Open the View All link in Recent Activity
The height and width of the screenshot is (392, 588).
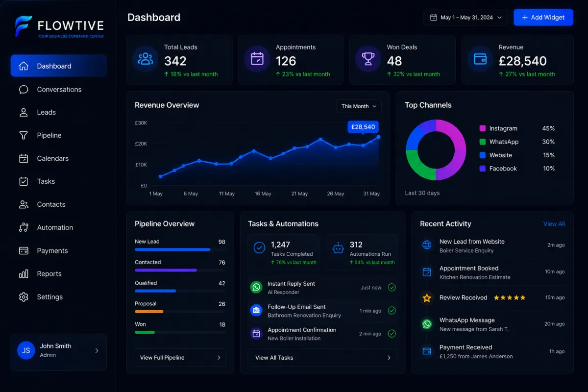(x=554, y=224)
